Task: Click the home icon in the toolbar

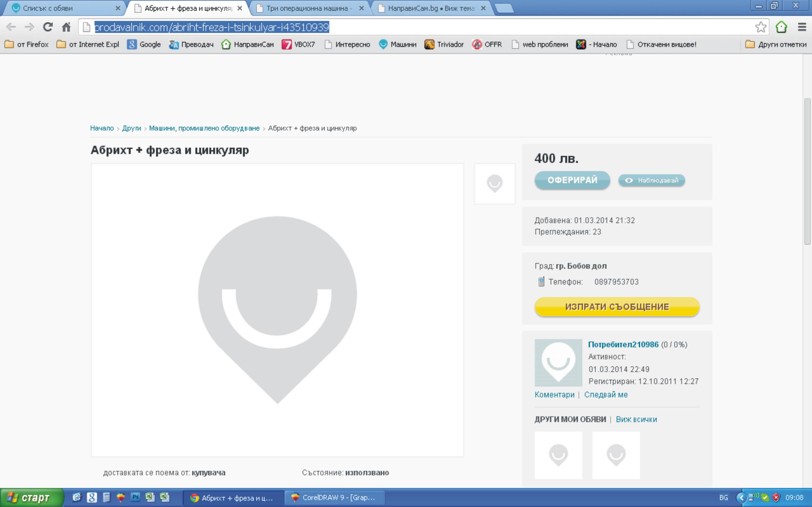Action: [x=66, y=27]
